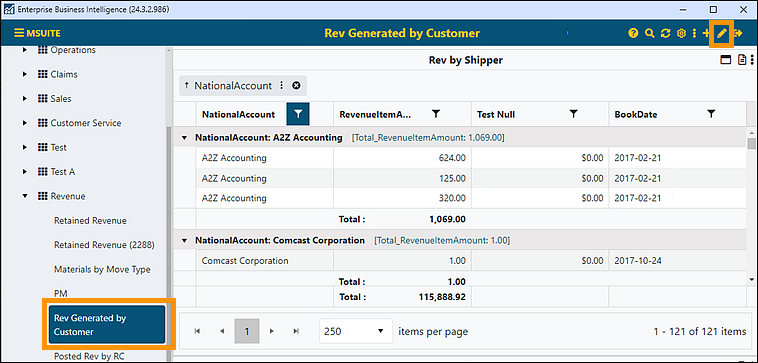Click the 125.00 revenue amount cell
Viewport: 758px width, 363px height.
pyautogui.click(x=402, y=178)
